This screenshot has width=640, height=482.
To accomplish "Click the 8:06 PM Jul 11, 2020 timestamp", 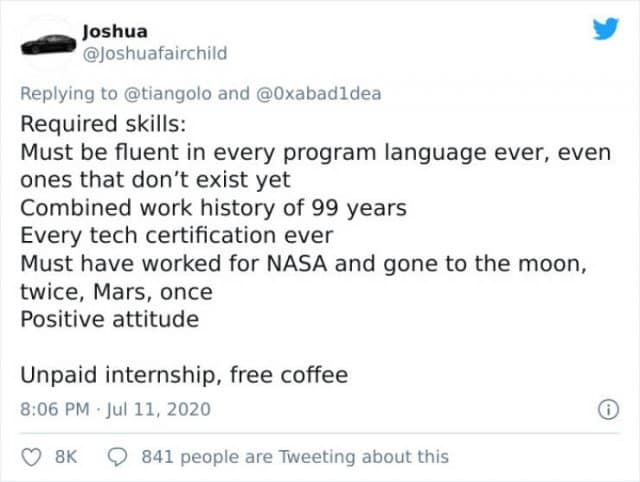I will 115,409.
